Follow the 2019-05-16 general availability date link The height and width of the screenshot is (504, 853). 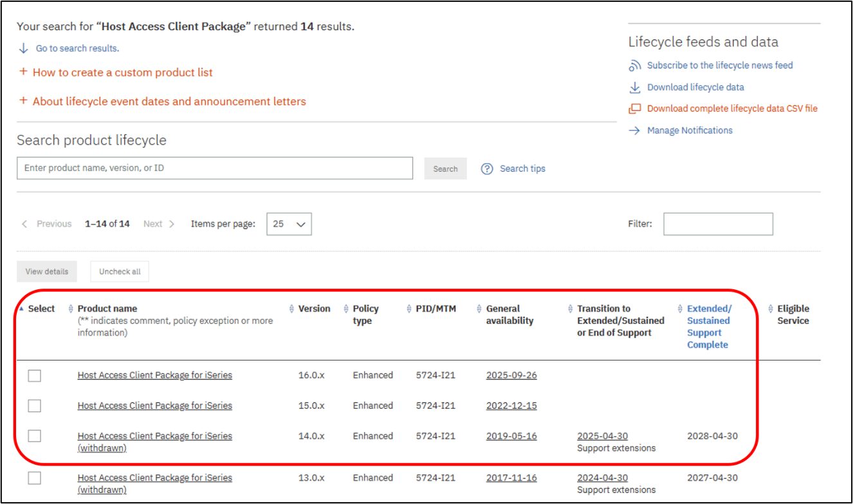[511, 436]
